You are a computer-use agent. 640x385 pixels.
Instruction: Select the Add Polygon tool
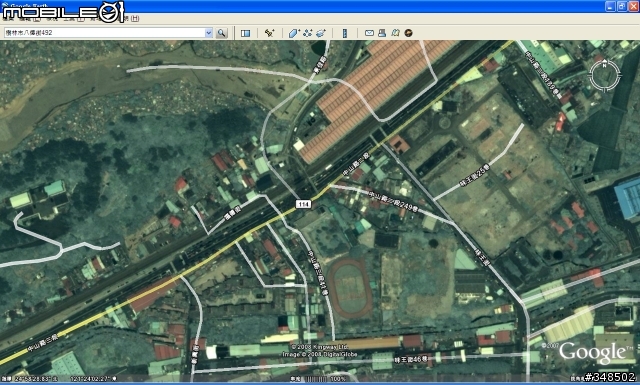point(294,33)
